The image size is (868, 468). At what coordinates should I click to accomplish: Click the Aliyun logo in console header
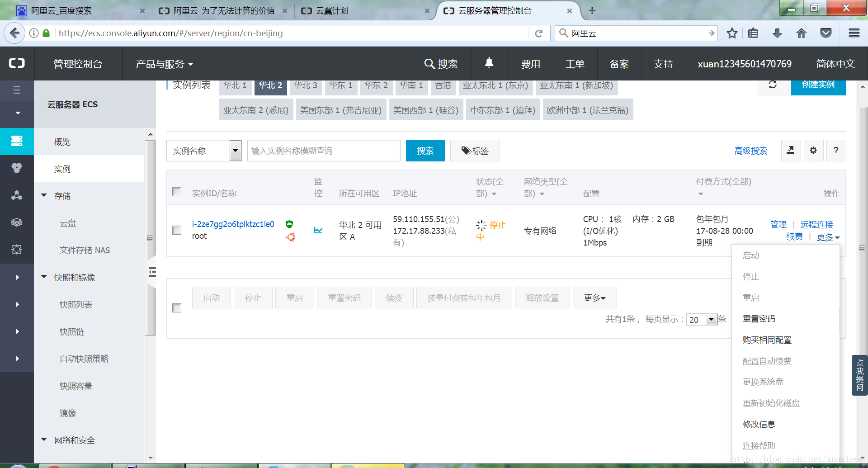(17, 63)
